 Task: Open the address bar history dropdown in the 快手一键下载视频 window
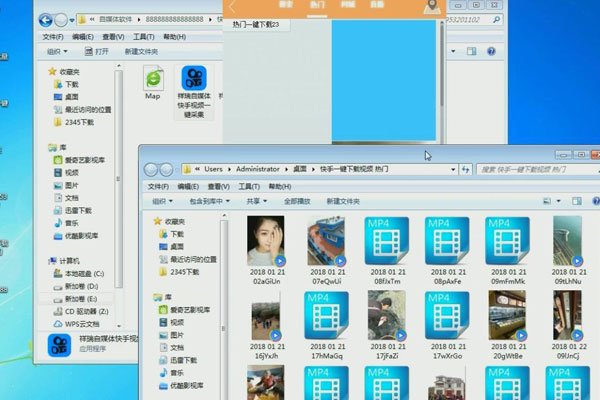click(x=453, y=169)
